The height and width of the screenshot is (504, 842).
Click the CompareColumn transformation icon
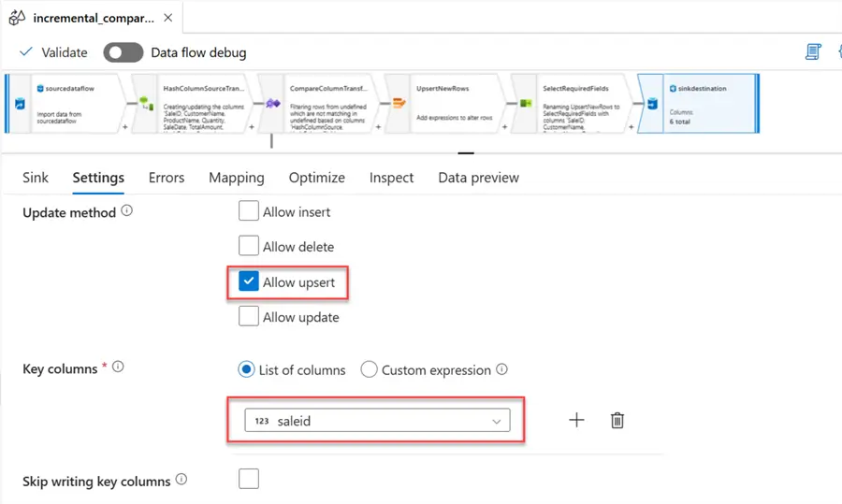(x=272, y=104)
